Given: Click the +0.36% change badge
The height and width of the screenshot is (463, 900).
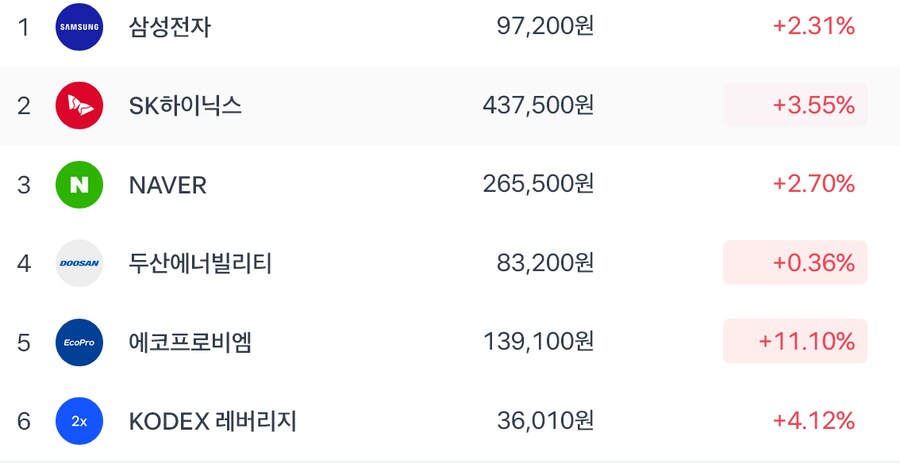Looking at the screenshot, I should [x=795, y=263].
